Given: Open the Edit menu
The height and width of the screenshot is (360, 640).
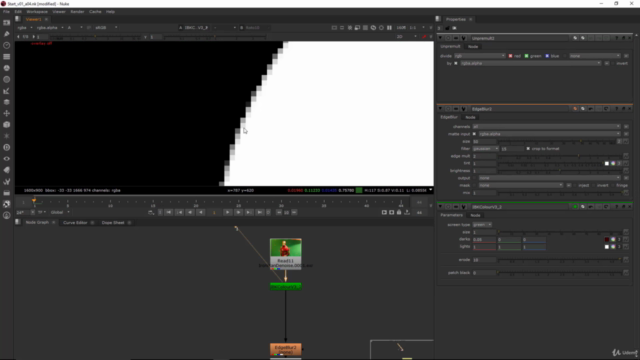Looking at the screenshot, I should pos(18,11).
